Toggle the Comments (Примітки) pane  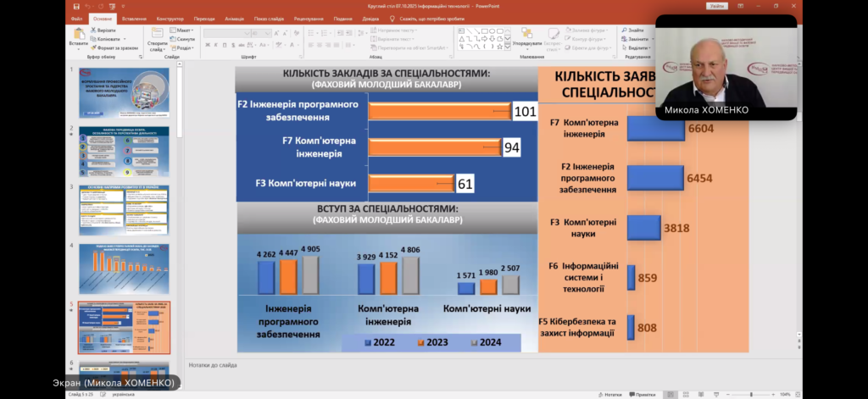(643, 395)
